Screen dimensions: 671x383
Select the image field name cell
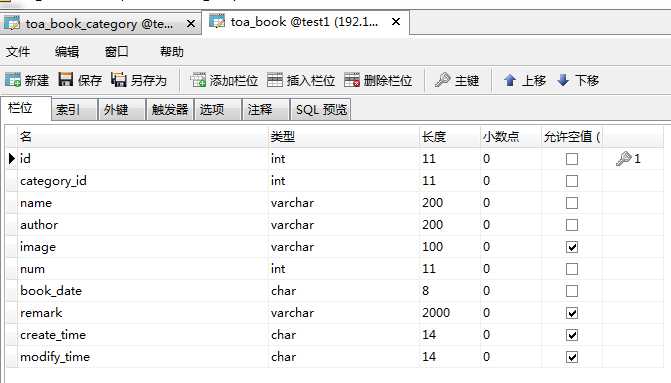coord(143,247)
